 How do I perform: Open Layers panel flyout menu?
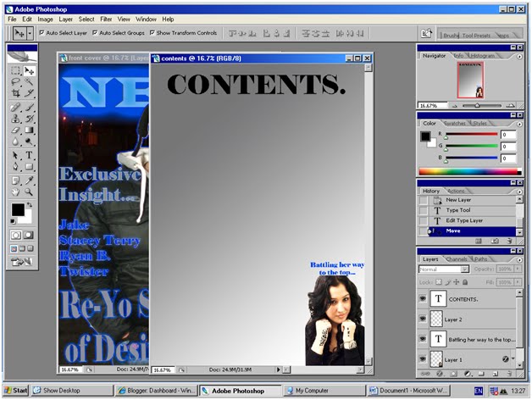tap(519, 260)
